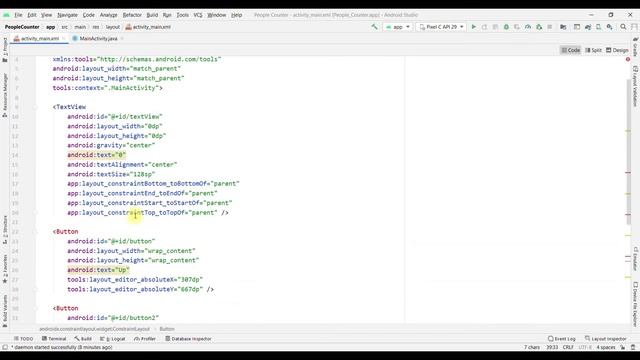This screenshot has height=360, width=640.
Task: Run the app with the green play icon
Action: (473, 27)
